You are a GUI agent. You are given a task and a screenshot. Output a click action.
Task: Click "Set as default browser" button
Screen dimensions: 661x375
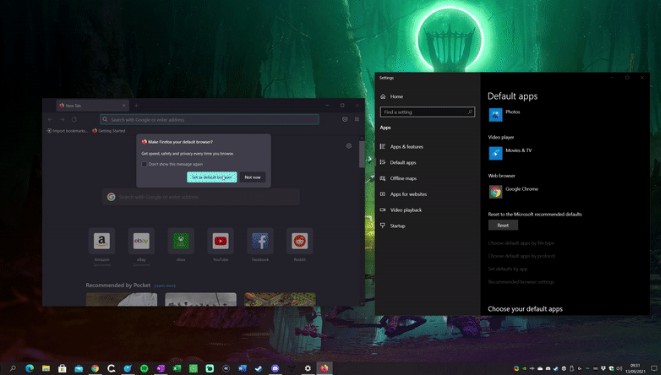pos(212,177)
